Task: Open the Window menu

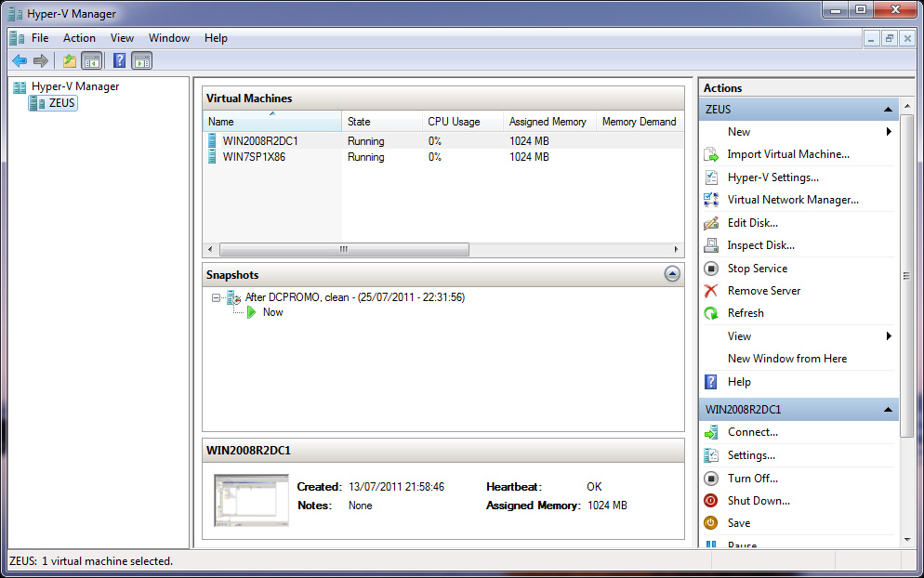Action: [168, 38]
